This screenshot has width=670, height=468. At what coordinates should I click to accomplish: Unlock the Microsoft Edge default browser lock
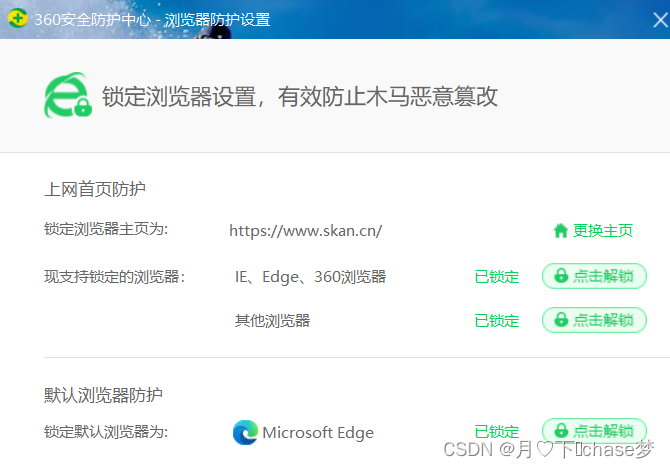tap(594, 430)
